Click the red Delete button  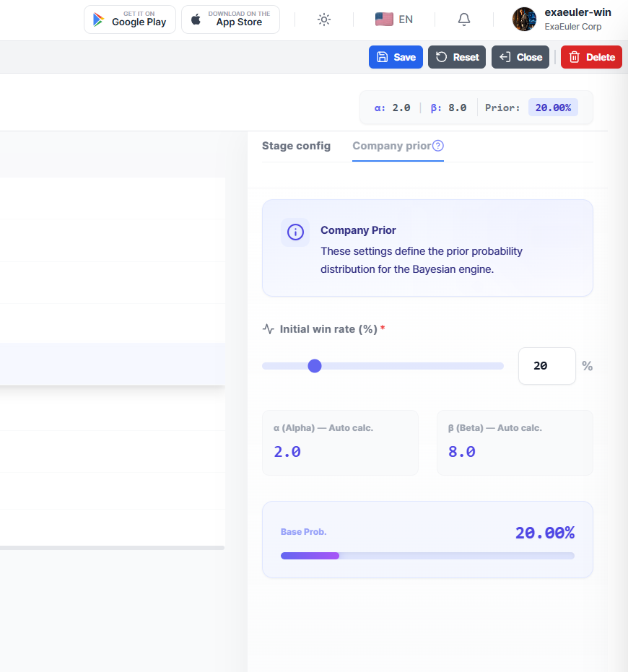tap(591, 57)
